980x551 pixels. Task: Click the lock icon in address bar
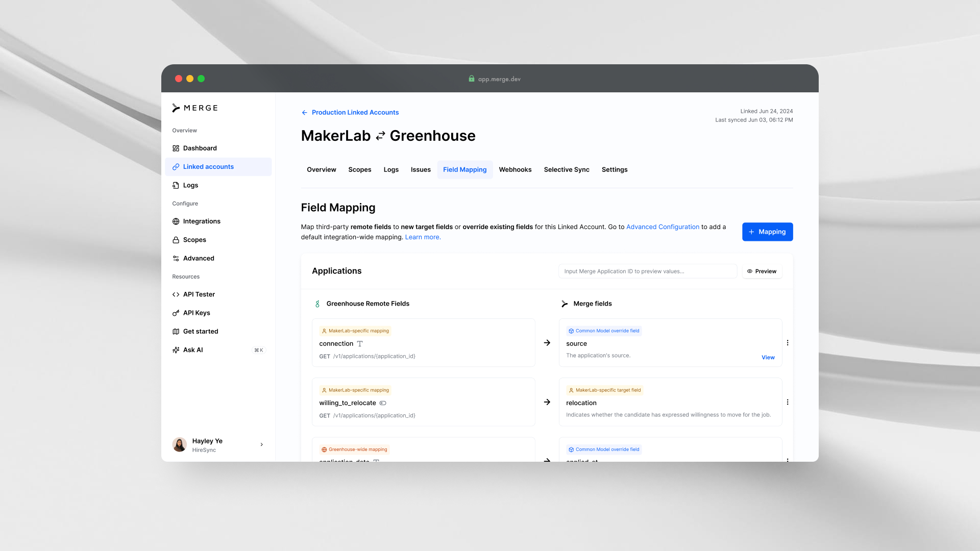(x=471, y=79)
